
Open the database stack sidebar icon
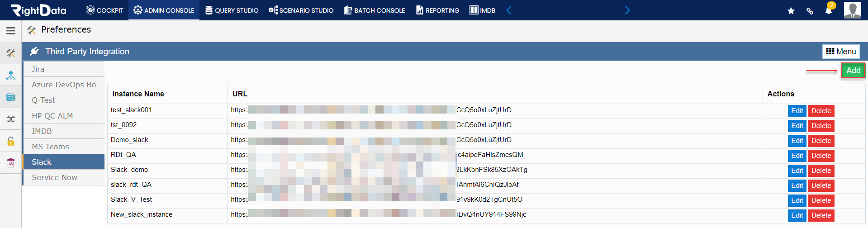[x=11, y=97]
